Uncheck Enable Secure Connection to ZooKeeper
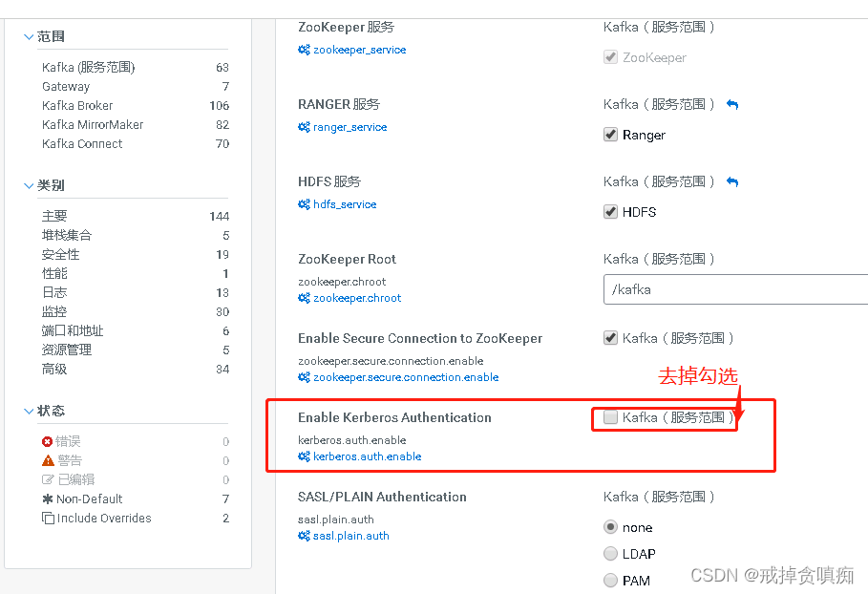Viewport: 868px width, 594px height. coord(610,337)
